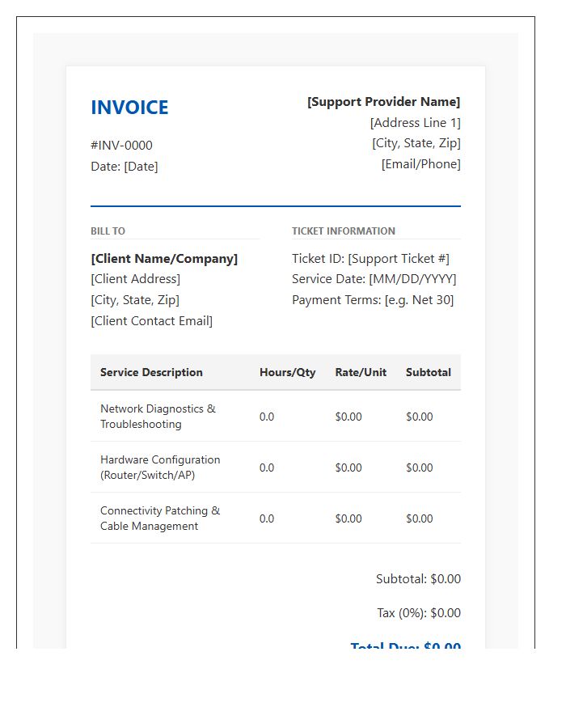The image size is (566, 728).
Task: Click Hardware Configuration (Router/Switch/AP) description
Action: click(160, 467)
